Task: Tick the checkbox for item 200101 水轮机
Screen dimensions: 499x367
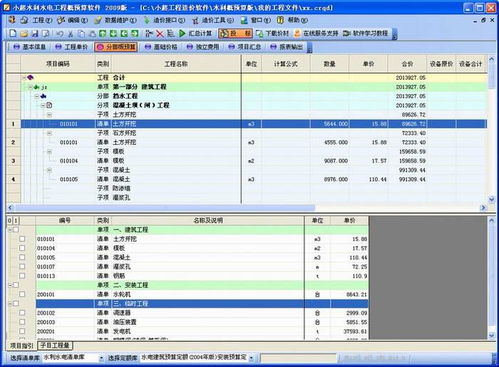Action: pos(22,294)
